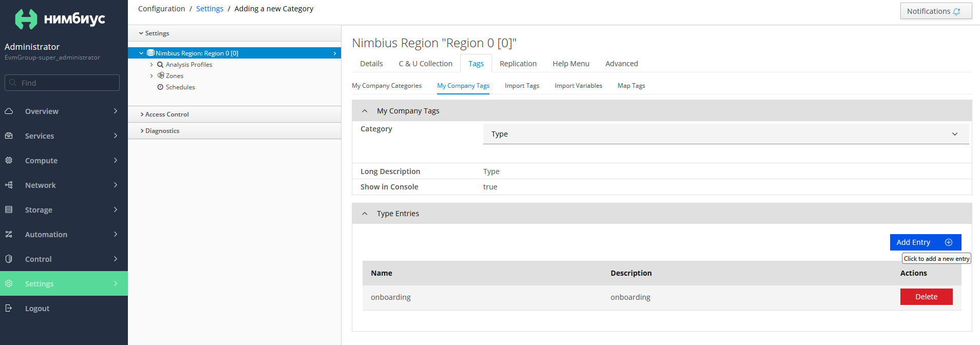This screenshot has height=345, width=980.
Task: Collapse the Settings accordion panel
Action: [234, 33]
